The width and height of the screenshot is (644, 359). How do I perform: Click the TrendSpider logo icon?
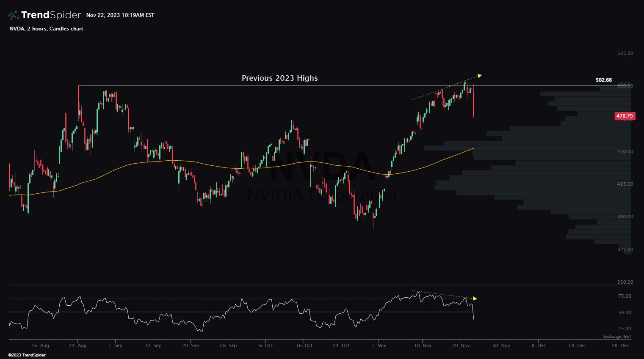[x=14, y=15]
